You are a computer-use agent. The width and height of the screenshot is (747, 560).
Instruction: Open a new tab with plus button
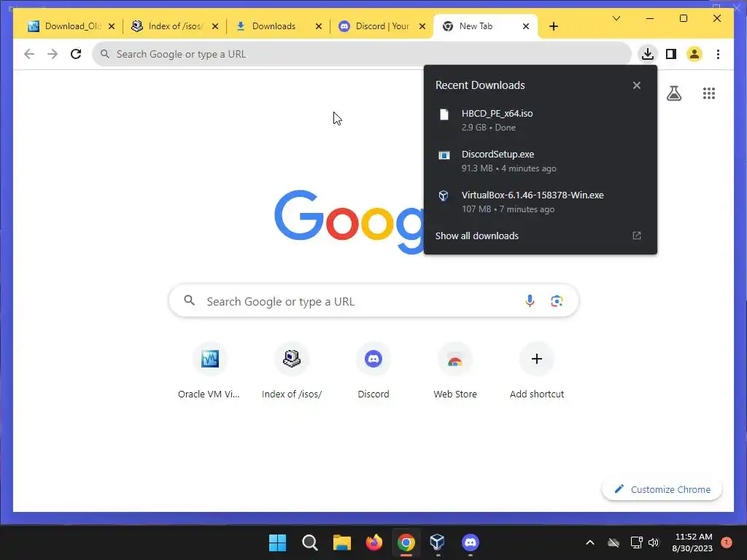554,26
